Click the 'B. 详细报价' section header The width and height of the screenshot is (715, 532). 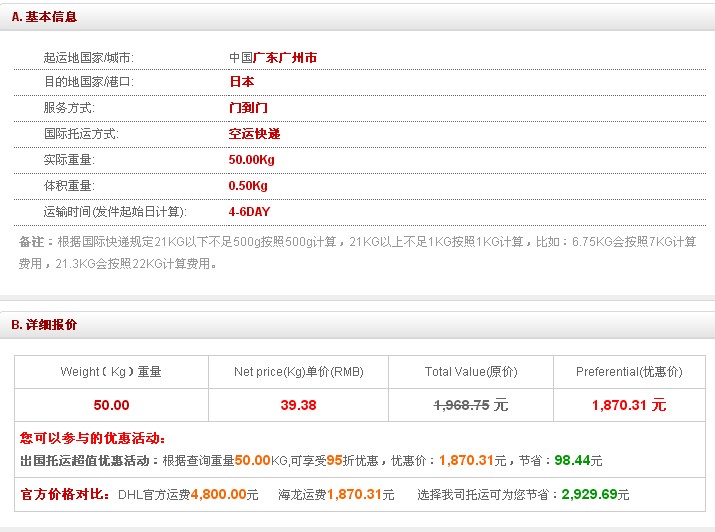[44, 325]
